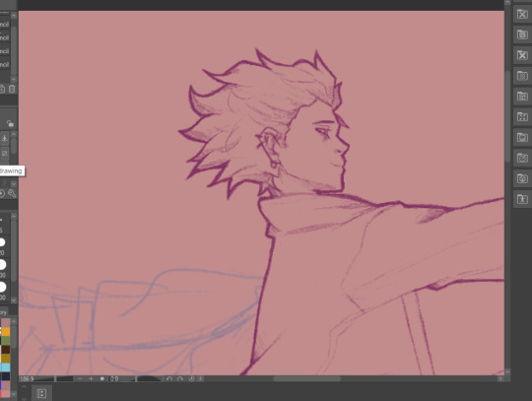Pick the middle brush size preset circle
The width and height of the screenshot is (532, 401).
tap(2, 264)
